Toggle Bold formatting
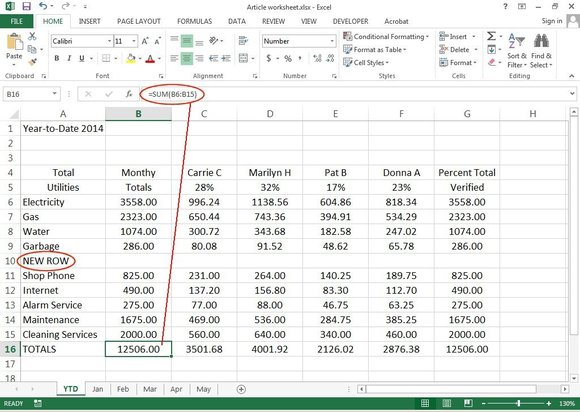Screen dimensions: 580x412 (57, 58)
